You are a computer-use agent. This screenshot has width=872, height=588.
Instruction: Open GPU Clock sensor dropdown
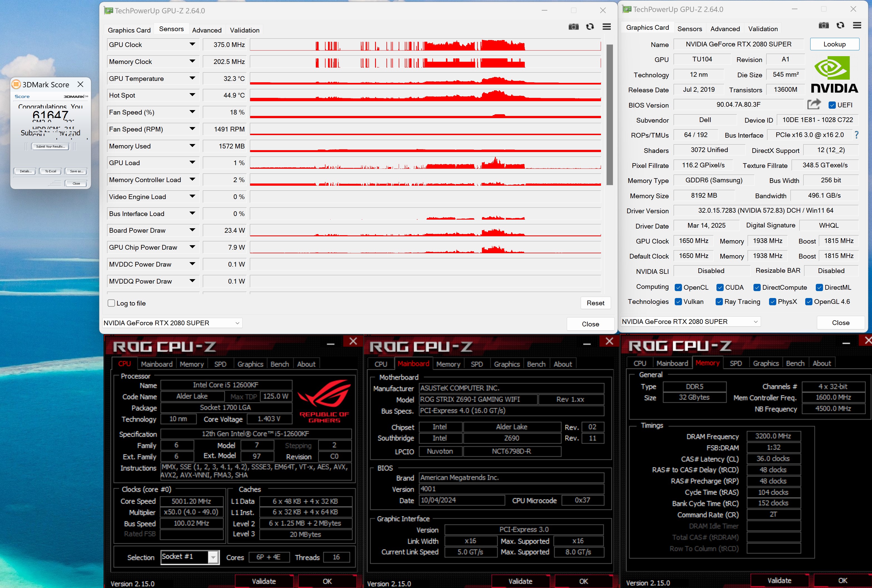(192, 44)
